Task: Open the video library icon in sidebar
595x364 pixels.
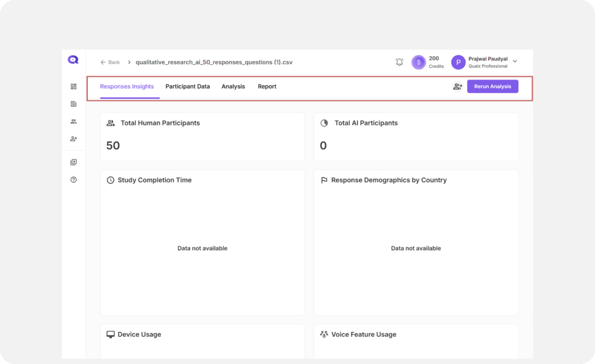Action: [74, 163]
